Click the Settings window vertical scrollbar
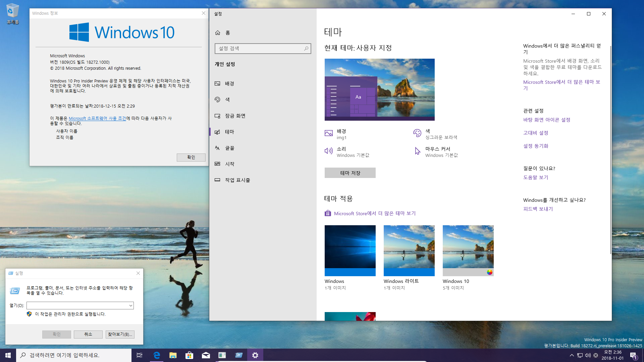Image resolution: width=644 pixels, height=362 pixels. [x=610, y=149]
